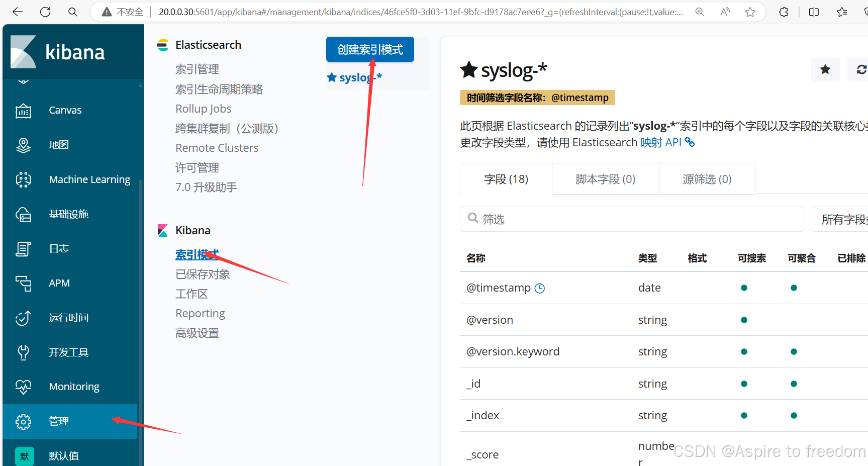Click the Elasticsearch section heading

[208, 45]
